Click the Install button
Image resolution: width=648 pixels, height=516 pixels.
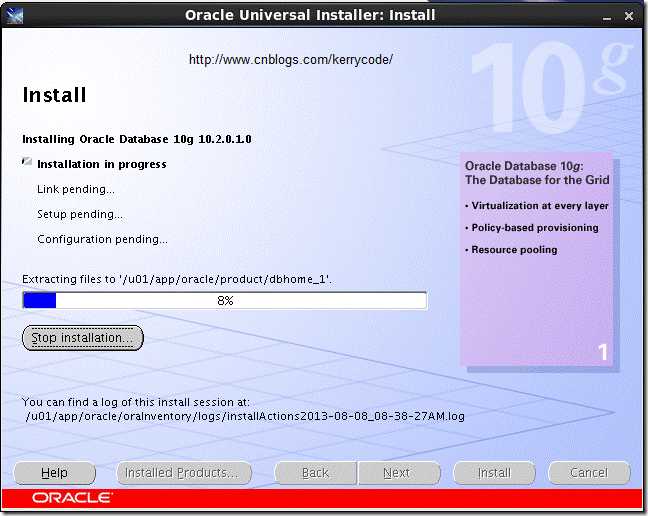pyautogui.click(x=494, y=473)
